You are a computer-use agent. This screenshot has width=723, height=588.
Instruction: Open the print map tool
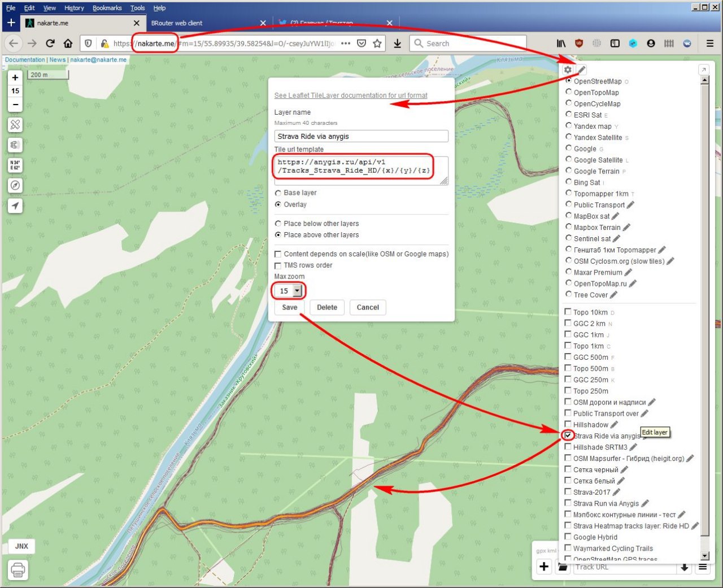[18, 570]
